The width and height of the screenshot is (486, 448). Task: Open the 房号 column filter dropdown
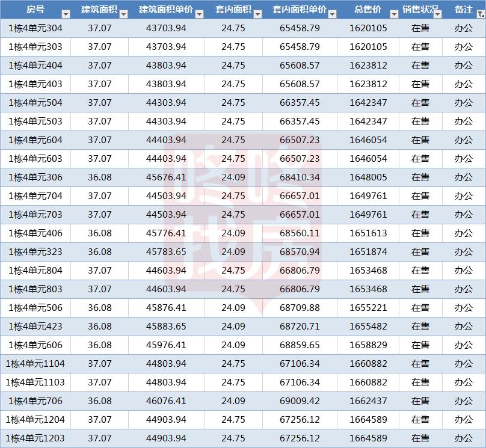(64, 14)
